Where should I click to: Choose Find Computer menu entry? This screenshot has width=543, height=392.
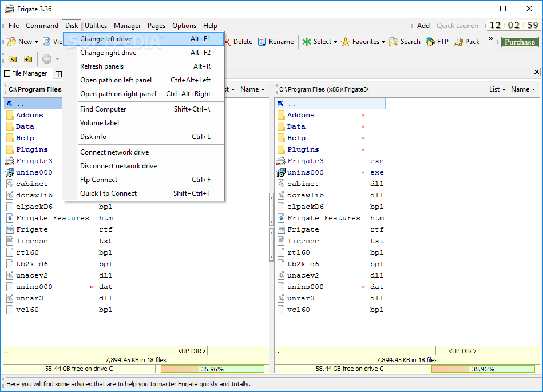coord(144,109)
